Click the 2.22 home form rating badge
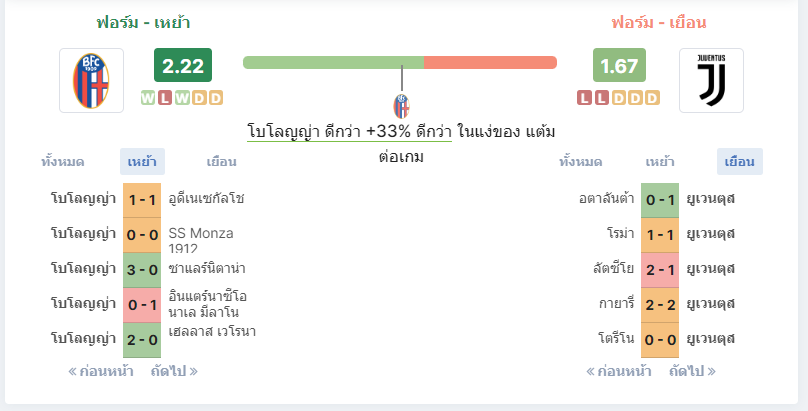808x411 pixels. 183,65
